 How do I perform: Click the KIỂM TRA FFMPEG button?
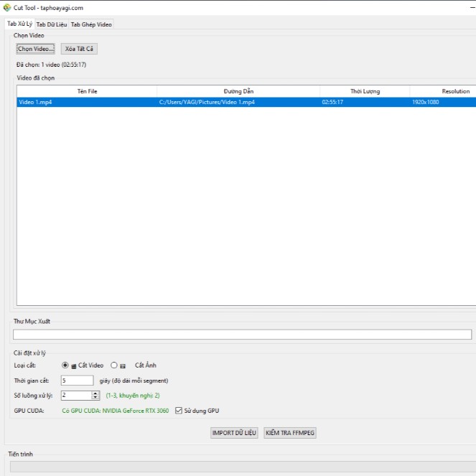coord(290,433)
